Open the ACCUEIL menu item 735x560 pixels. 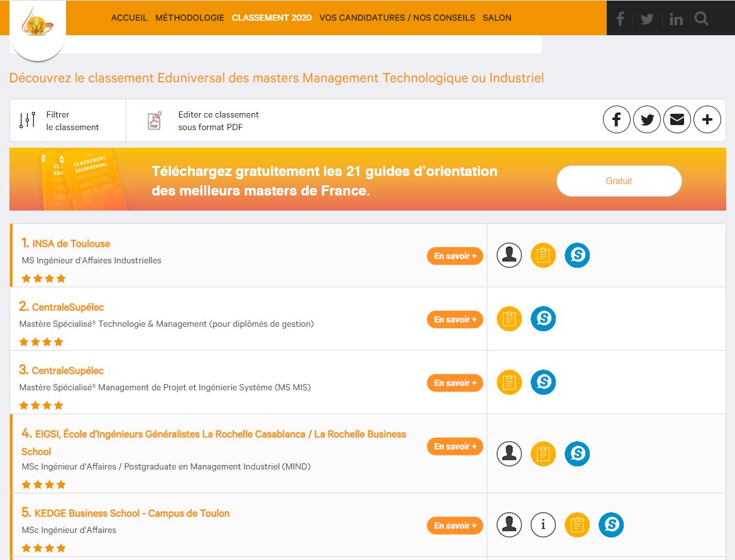click(x=129, y=18)
